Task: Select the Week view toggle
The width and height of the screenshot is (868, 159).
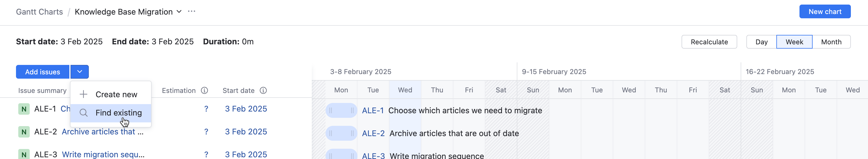Action: point(794,42)
